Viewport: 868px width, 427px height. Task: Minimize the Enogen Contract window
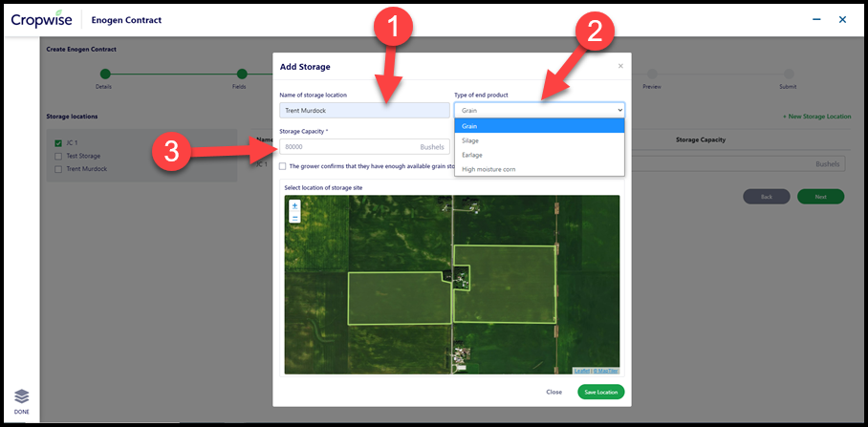click(816, 19)
